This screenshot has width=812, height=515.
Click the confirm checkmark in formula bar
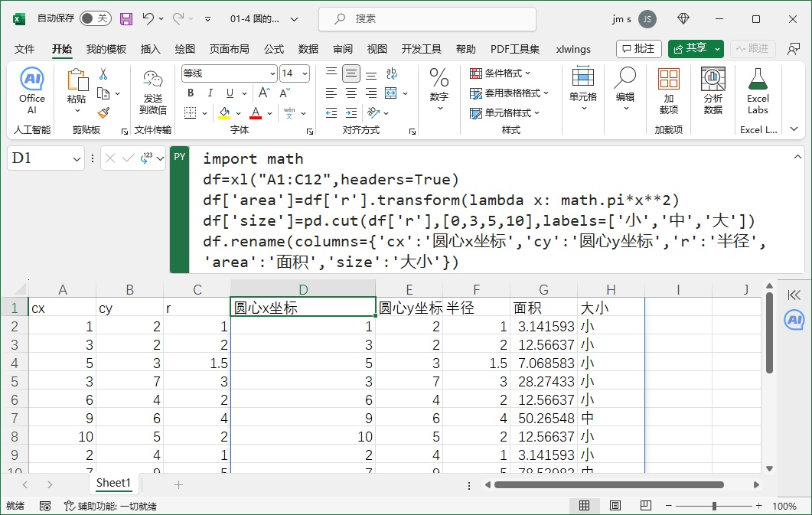[128, 158]
